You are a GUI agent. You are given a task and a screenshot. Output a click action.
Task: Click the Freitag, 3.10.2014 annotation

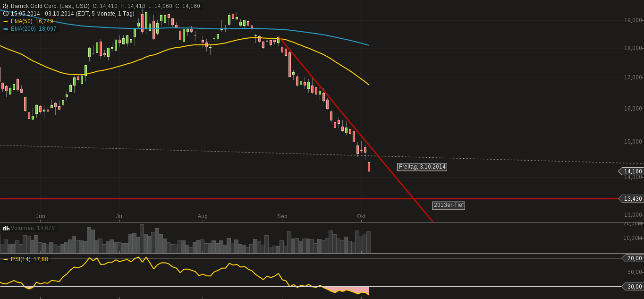(422, 167)
